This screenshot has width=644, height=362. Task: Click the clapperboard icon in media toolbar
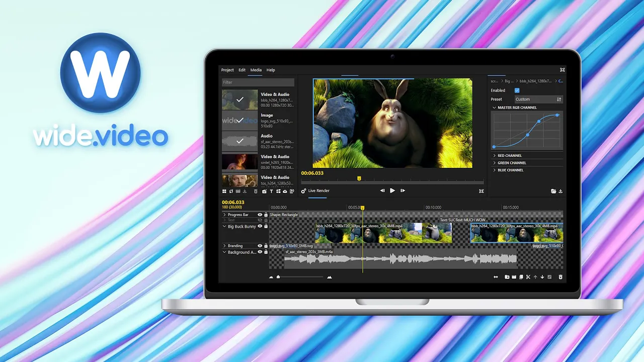point(238,191)
